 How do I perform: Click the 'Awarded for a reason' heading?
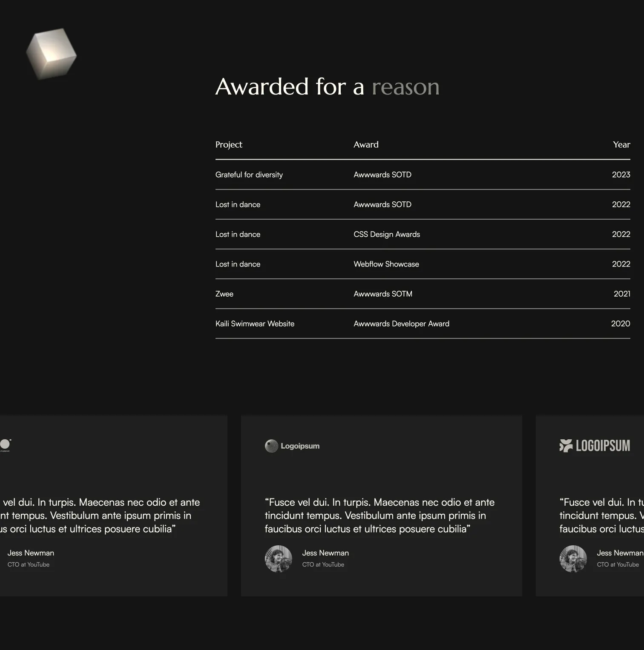coord(327,86)
